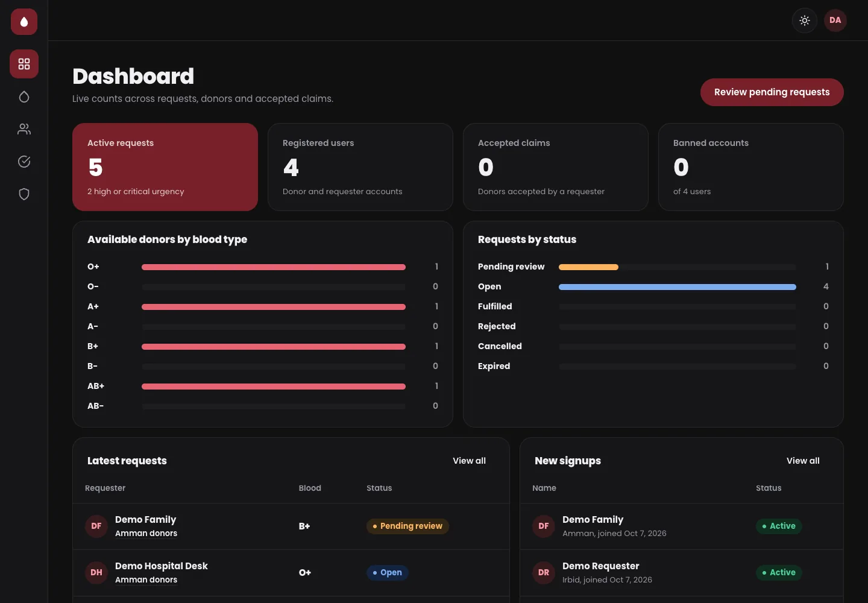
Task: Click the Open requests status bar
Action: click(678, 287)
